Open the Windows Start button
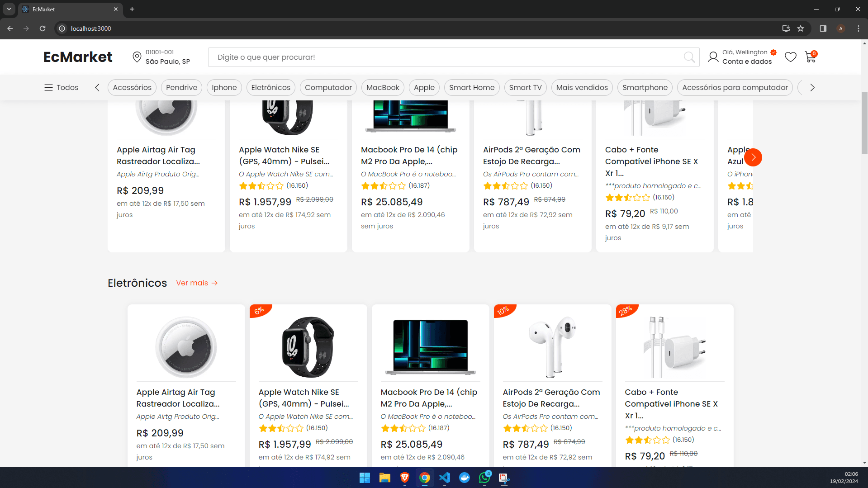Screen dimensions: 868x488 pyautogui.click(x=365, y=478)
